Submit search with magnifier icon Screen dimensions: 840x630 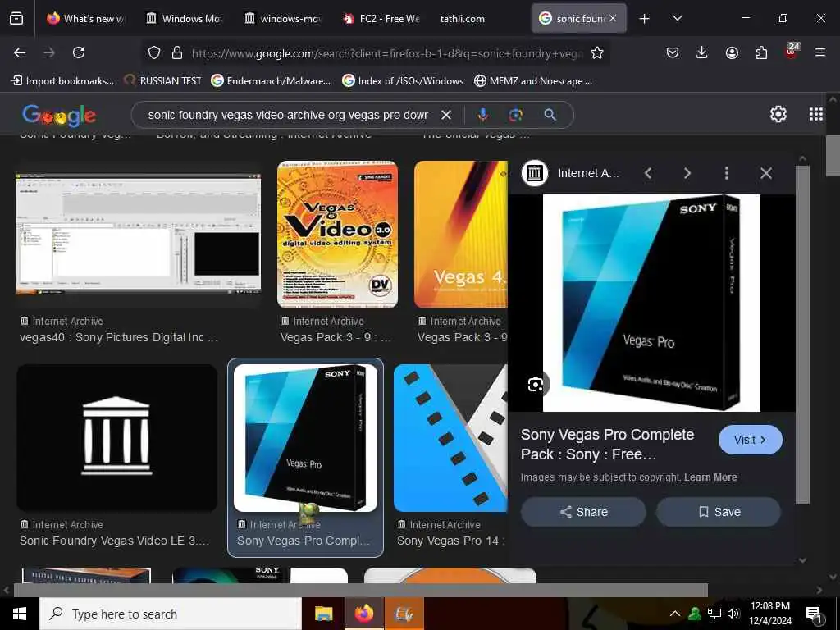pos(550,115)
